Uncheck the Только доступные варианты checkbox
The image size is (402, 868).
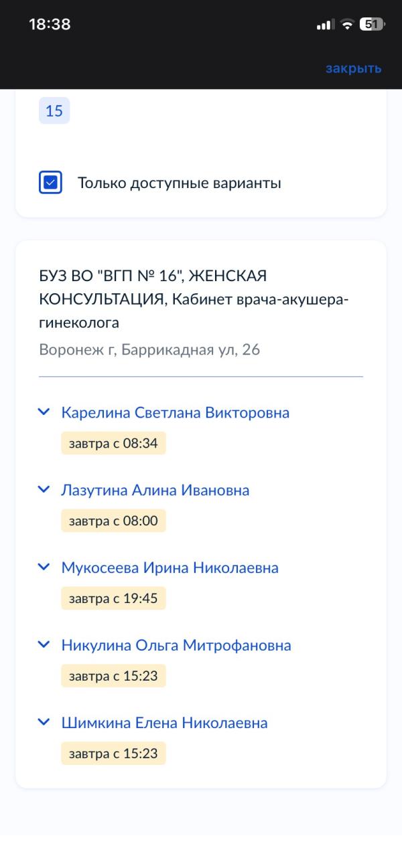(x=51, y=183)
